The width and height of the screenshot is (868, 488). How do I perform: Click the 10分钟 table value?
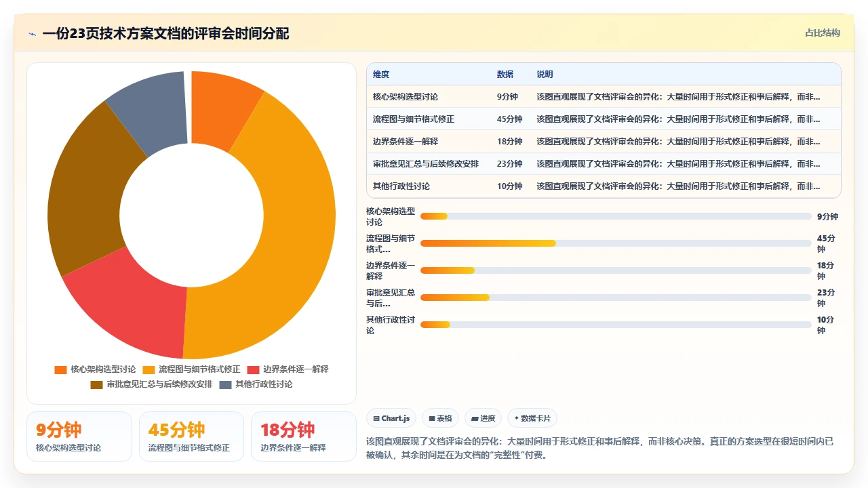[510, 186]
